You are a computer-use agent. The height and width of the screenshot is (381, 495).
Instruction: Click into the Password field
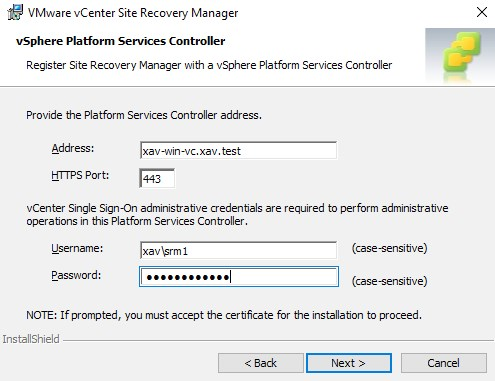tap(239, 277)
